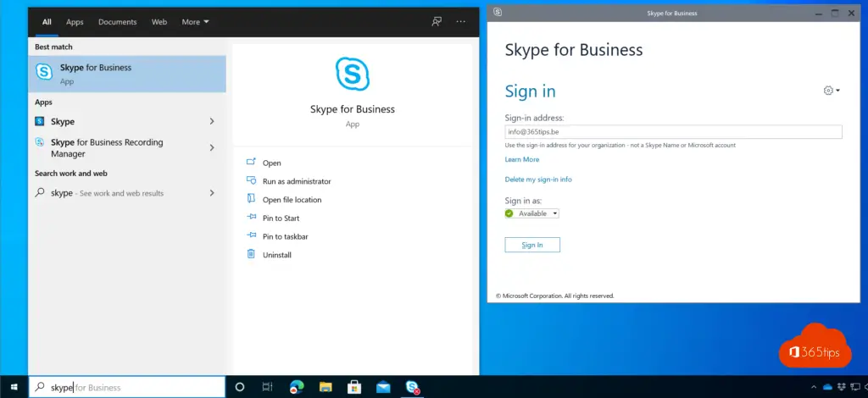
Task: Click the Task View taskbar icon
Action: pos(268,387)
